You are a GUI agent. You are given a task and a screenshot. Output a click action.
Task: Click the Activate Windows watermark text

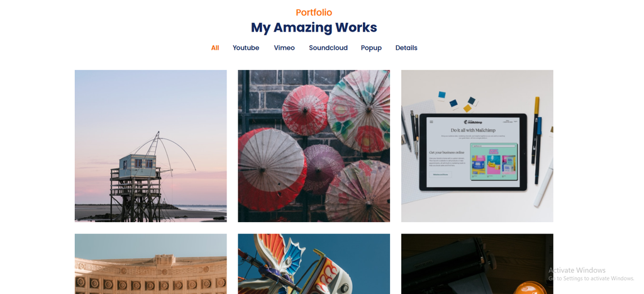[577, 270]
